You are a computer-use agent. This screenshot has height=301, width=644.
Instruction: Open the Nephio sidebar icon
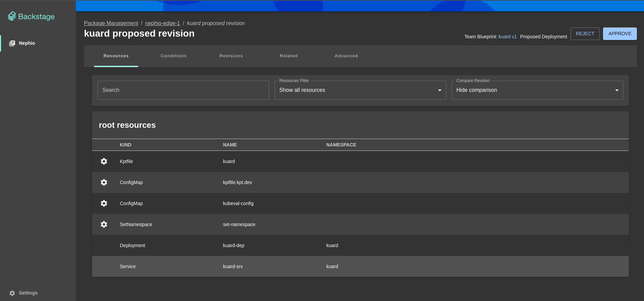click(12, 43)
